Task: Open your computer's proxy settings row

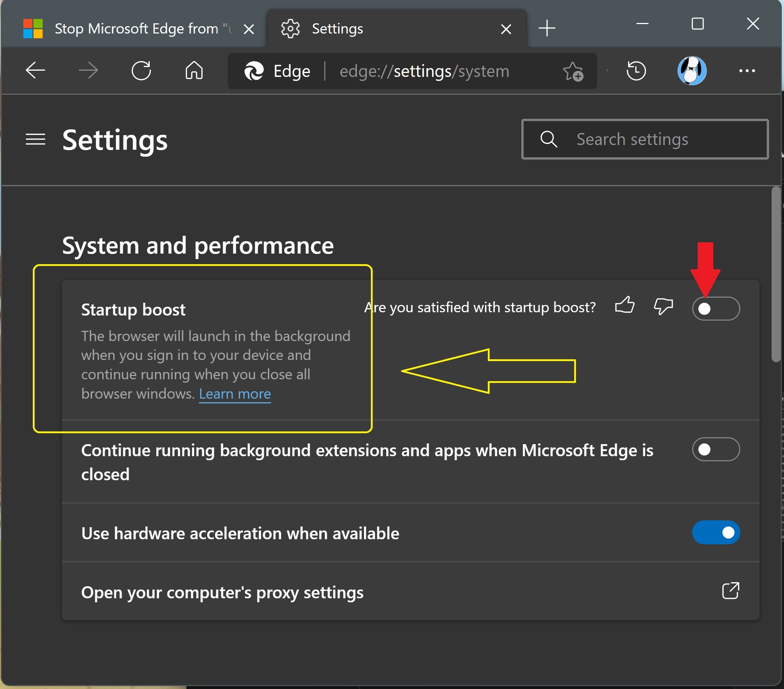Action: (411, 591)
